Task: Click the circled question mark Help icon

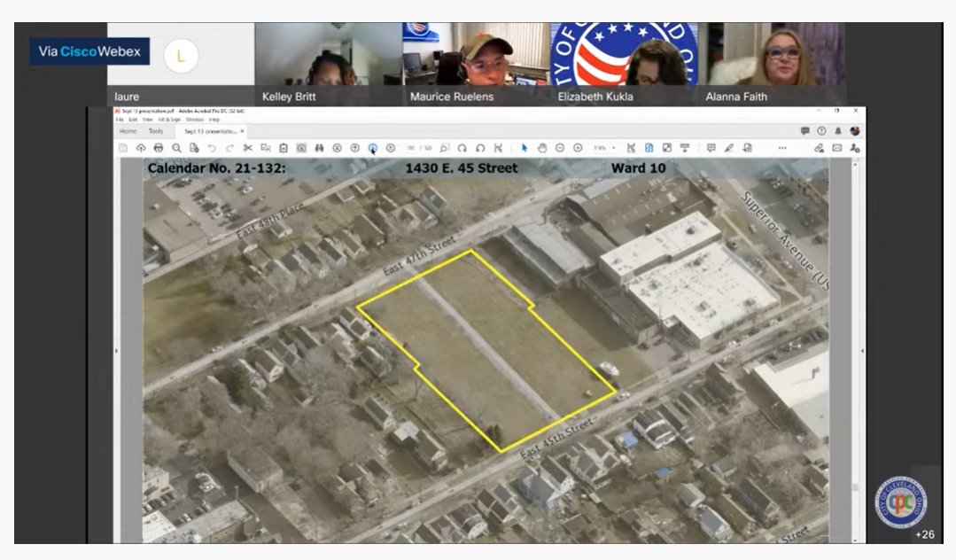Action: pyautogui.click(x=821, y=131)
